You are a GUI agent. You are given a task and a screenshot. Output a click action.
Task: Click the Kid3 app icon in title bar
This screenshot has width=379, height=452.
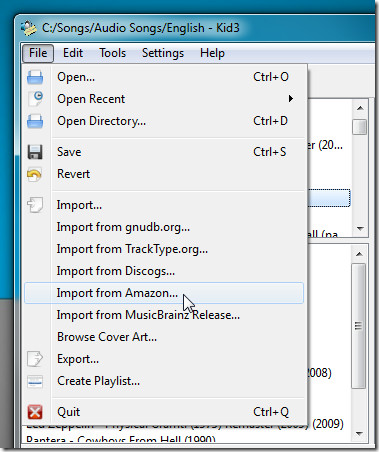[29, 28]
